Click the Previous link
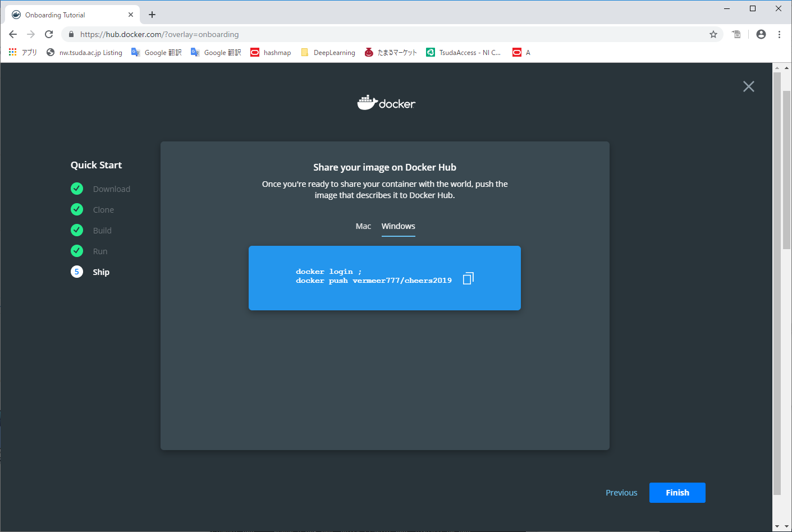792x532 pixels. (x=621, y=493)
